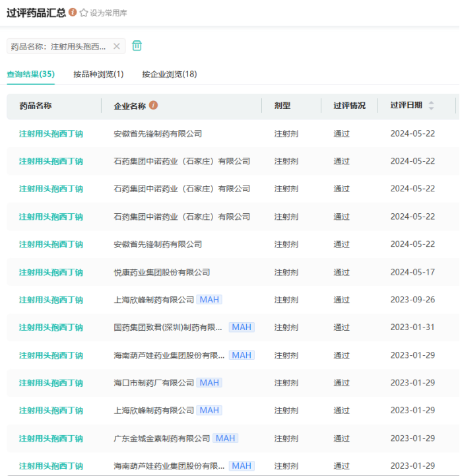Click MAH badge beside 国药集团致君(深圳)制药

[x=242, y=327]
